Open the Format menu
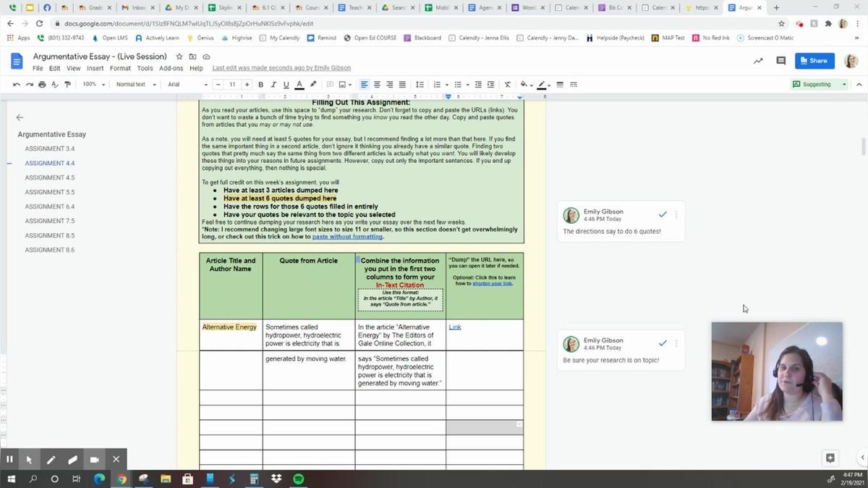Viewport: 868px width, 488px height. point(120,68)
